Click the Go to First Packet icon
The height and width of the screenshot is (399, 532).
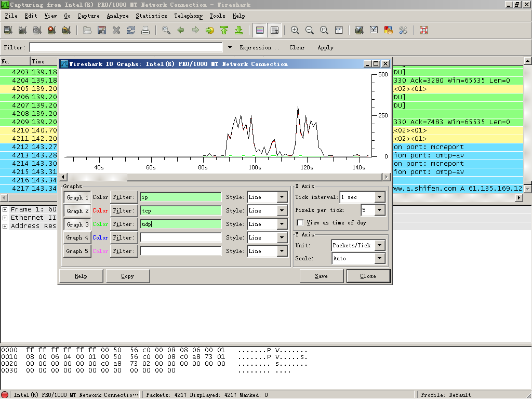[224, 30]
